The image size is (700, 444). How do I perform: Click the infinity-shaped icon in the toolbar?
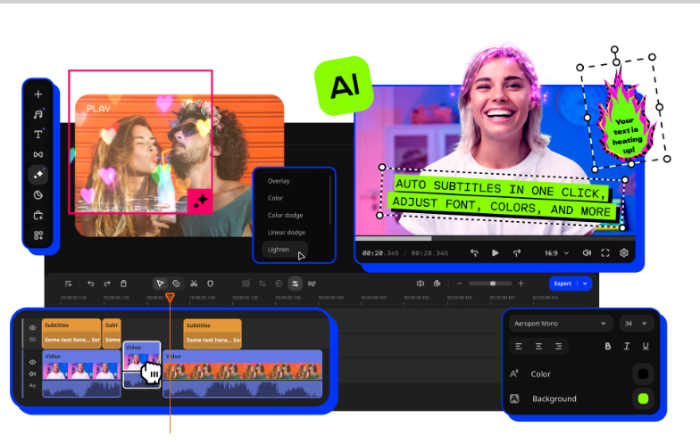[x=312, y=283]
